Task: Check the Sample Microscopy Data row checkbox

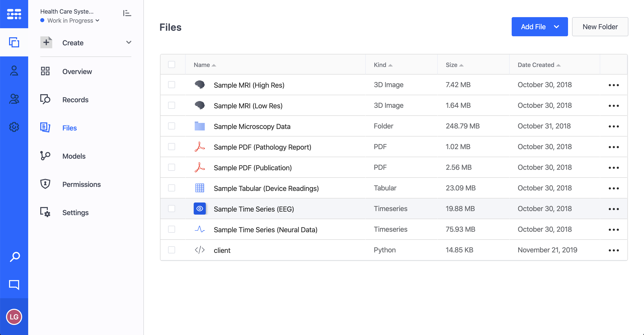Action: (172, 126)
